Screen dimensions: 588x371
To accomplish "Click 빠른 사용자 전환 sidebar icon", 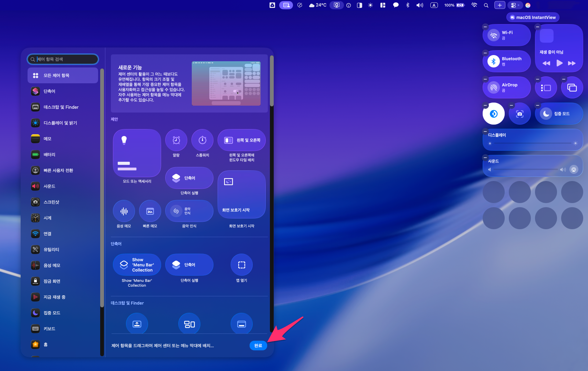I will point(35,170).
